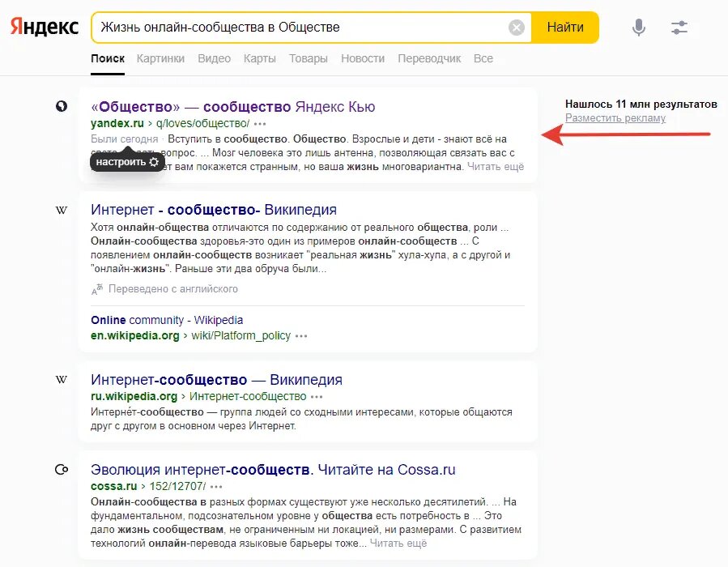Viewport: 728px width, 567px height.
Task: Open Интернет - сообщество- Википедия translated result
Action: [x=214, y=210]
